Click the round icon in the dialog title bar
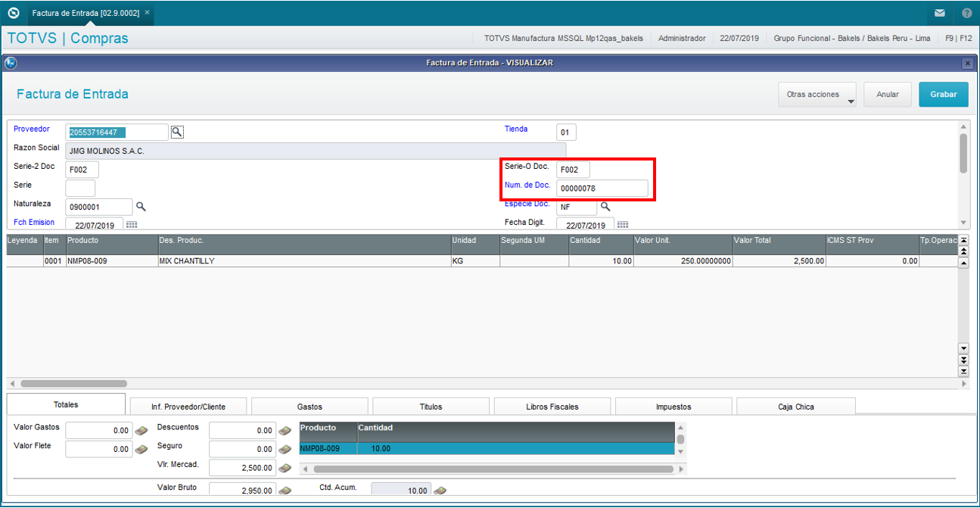The height and width of the screenshot is (508, 980). pos(11,63)
